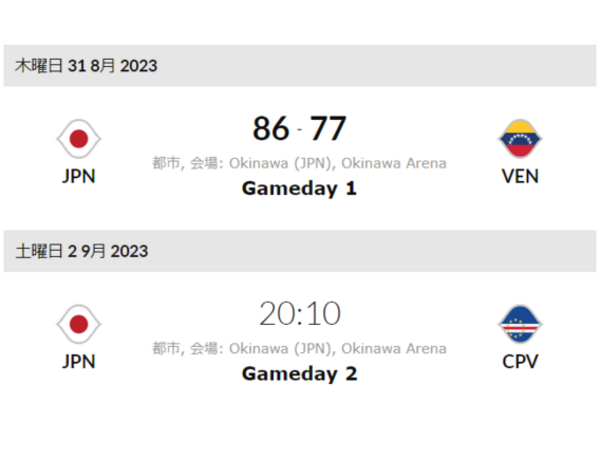The width and height of the screenshot is (600, 450).
Task: Click CPV team name
Action: [x=520, y=362]
